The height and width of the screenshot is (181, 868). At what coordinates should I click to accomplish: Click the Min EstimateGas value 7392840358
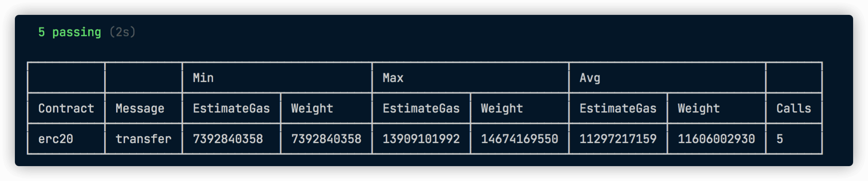click(x=228, y=139)
